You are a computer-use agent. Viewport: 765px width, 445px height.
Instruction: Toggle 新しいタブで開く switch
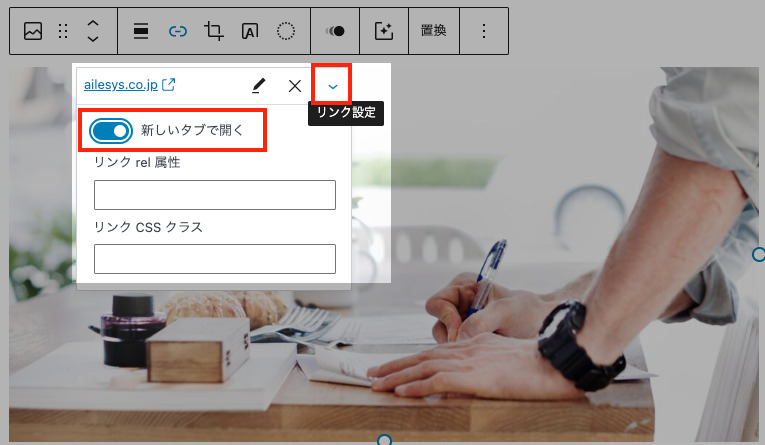point(111,131)
